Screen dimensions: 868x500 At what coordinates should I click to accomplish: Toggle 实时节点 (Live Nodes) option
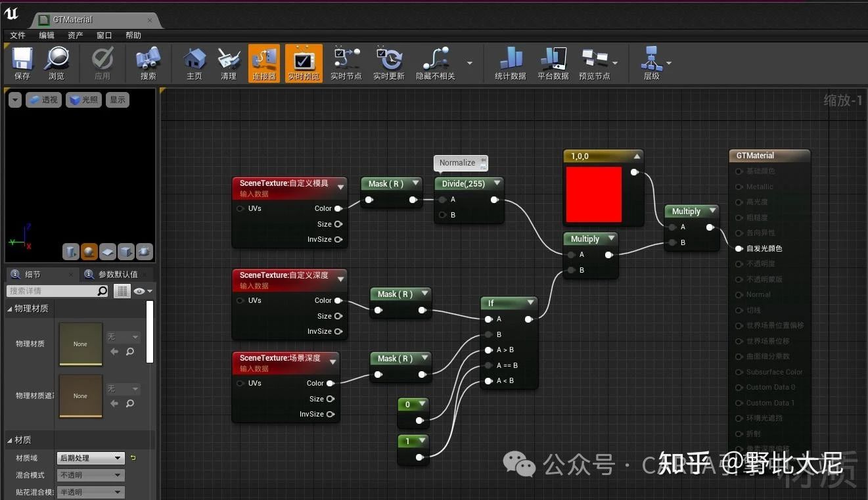pos(346,60)
